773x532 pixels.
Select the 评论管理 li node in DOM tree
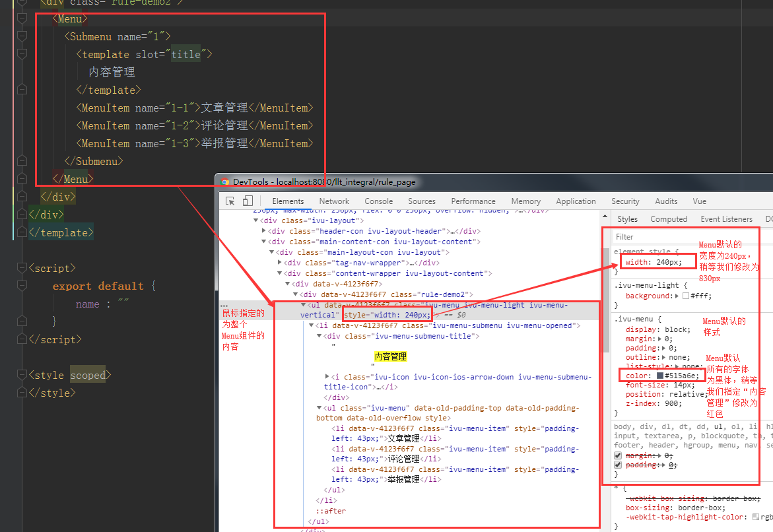pyautogui.click(x=455, y=453)
